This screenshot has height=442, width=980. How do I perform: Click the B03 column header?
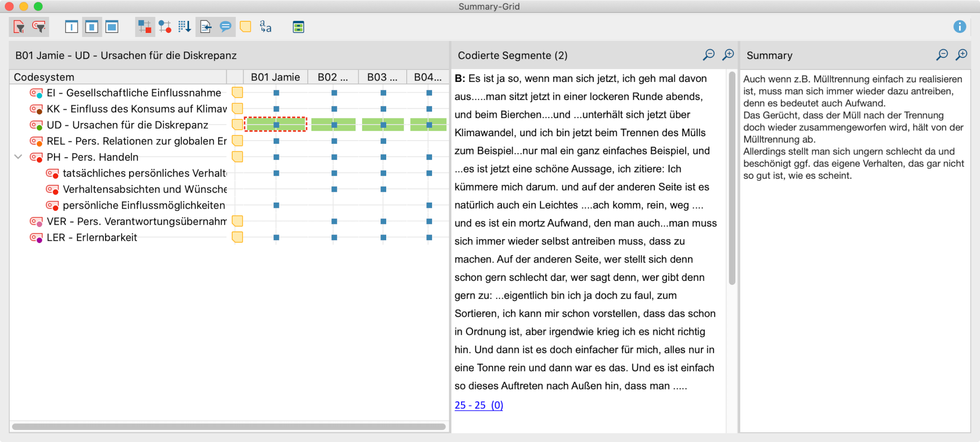[x=382, y=77]
